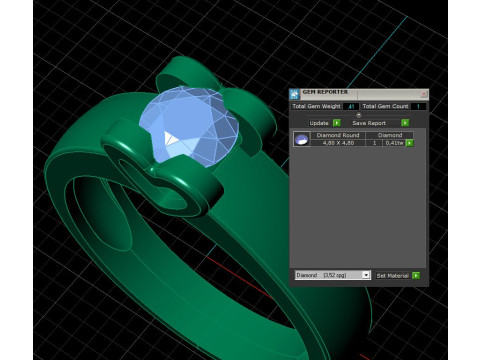The image size is (480, 360).
Task: Click the green Update arrow button
Action: 337,123
